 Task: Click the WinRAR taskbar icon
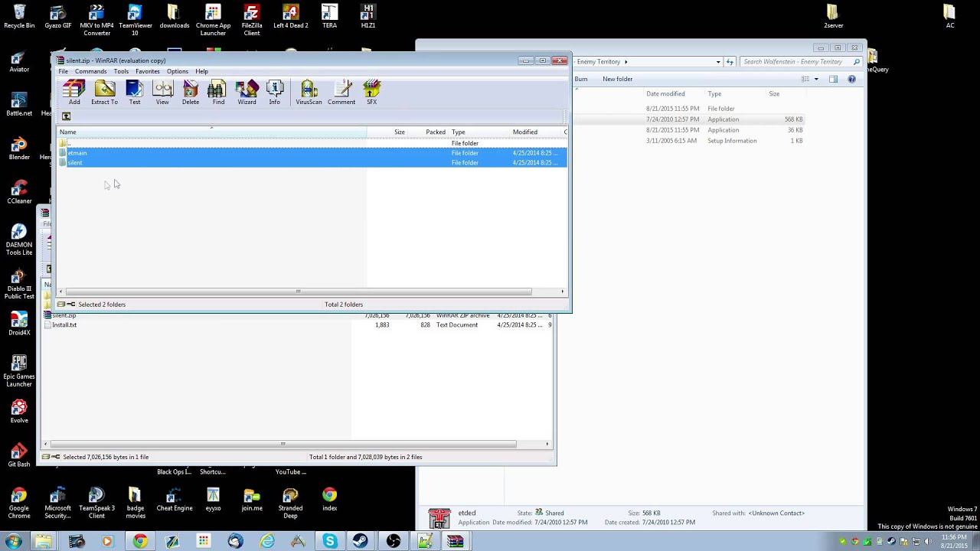click(x=455, y=541)
